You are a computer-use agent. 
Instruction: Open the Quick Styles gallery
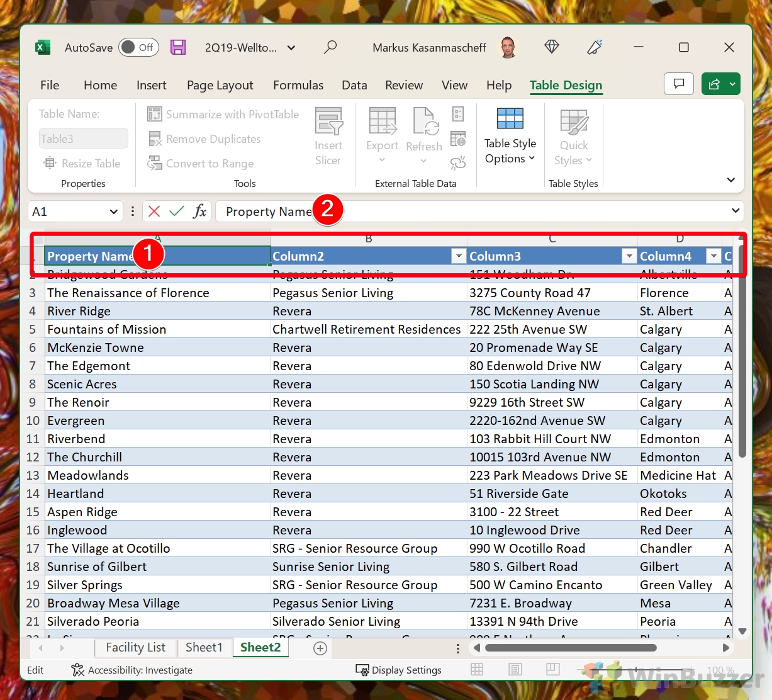coord(573,135)
